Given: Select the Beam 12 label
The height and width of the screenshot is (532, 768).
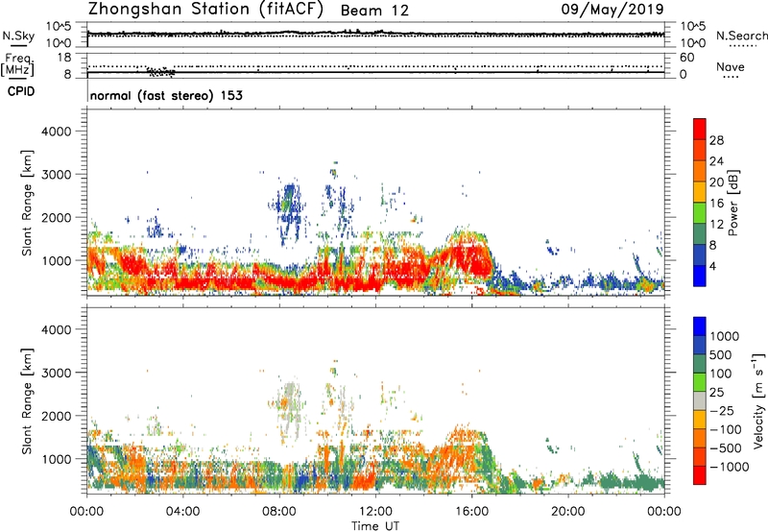Looking at the screenshot, I should [x=374, y=11].
